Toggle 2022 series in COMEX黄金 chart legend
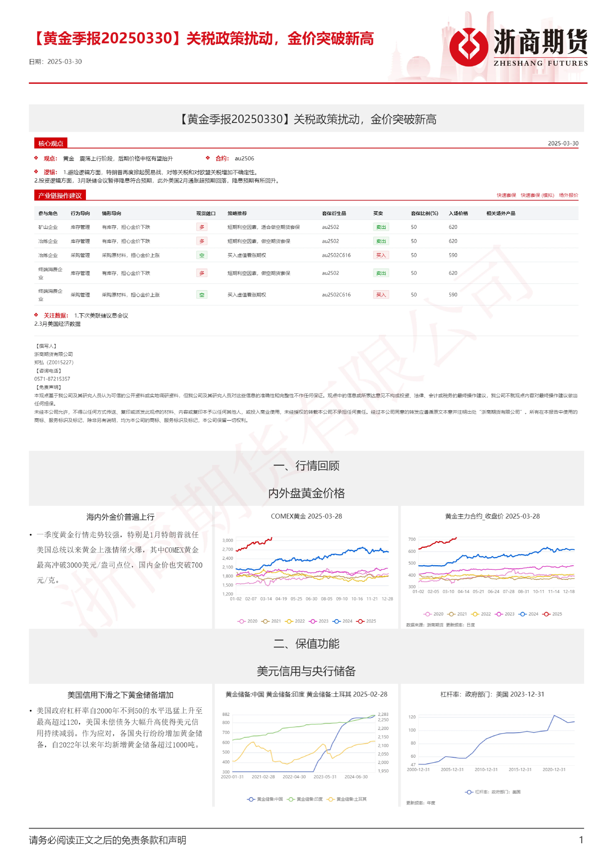This screenshot has width=613, height=868. coord(295,621)
